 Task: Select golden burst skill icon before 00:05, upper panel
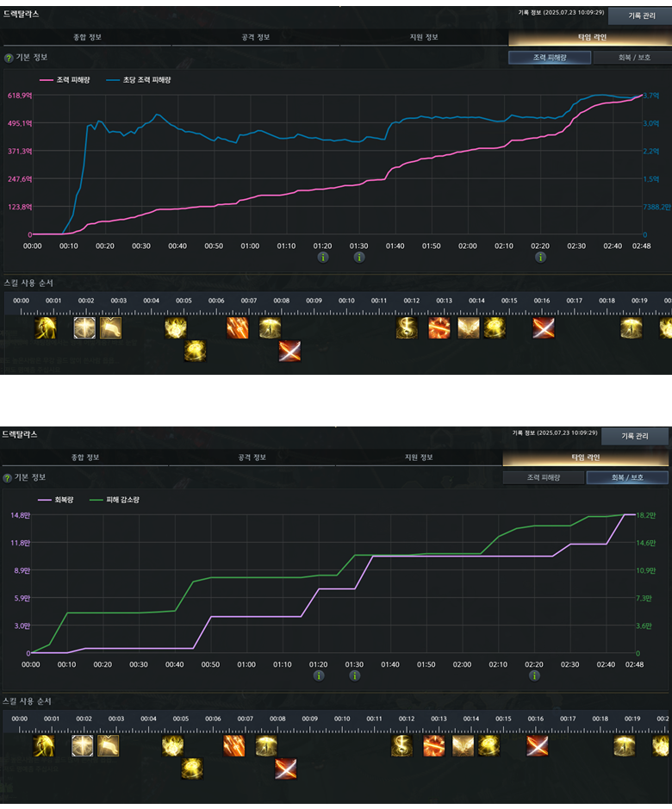tap(176, 327)
